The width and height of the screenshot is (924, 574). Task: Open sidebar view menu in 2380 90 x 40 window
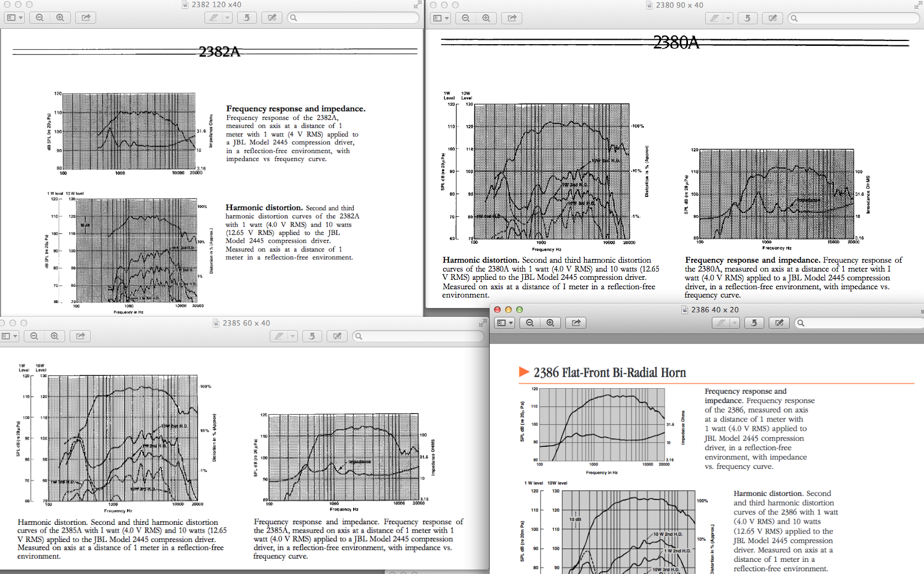440,18
